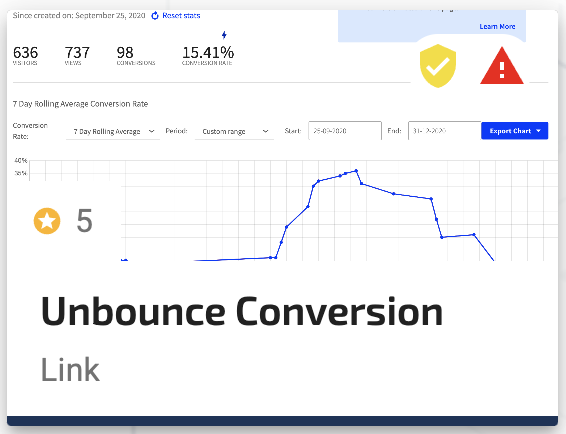Click the 737 views count

coord(77,53)
